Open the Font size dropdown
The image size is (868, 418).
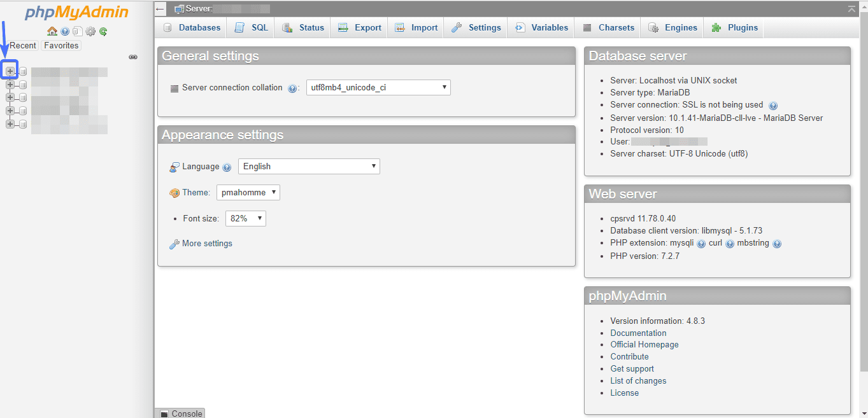click(x=245, y=219)
